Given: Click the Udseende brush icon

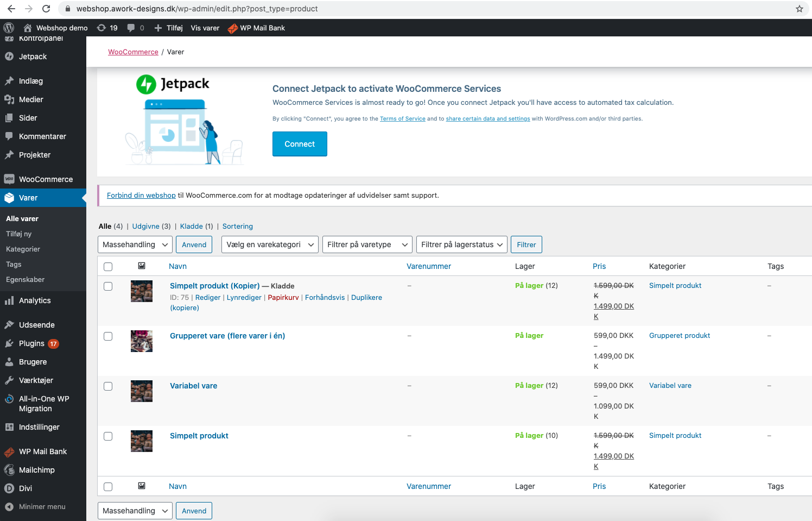Looking at the screenshot, I should (x=9, y=325).
